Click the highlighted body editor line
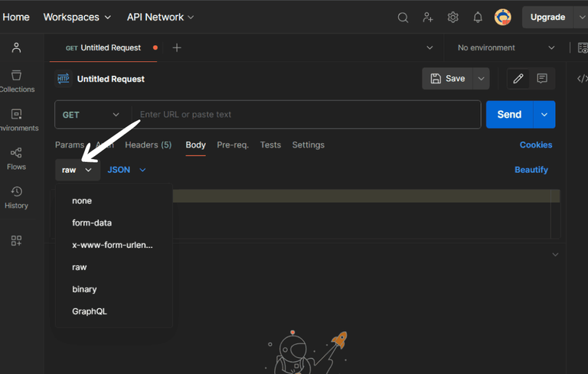The image size is (588, 374). tap(366, 196)
